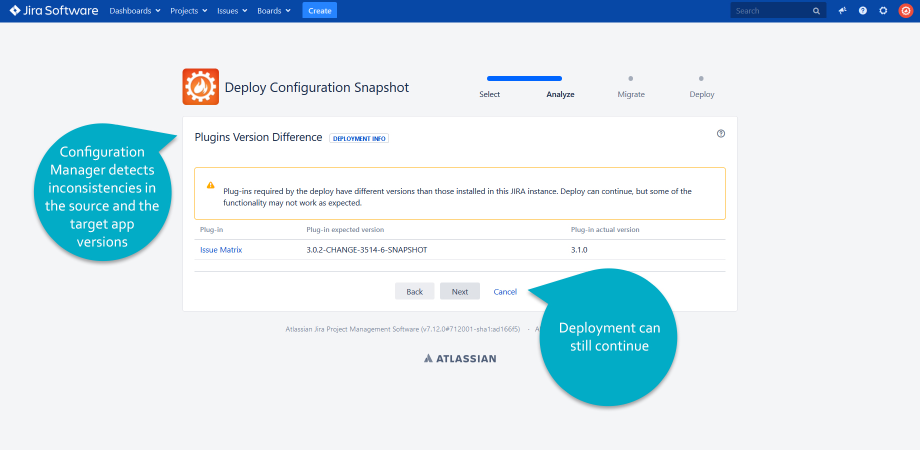Image resolution: width=920 pixels, height=450 pixels.
Task: Click the Plug-in actual version column header
Action: click(x=605, y=229)
